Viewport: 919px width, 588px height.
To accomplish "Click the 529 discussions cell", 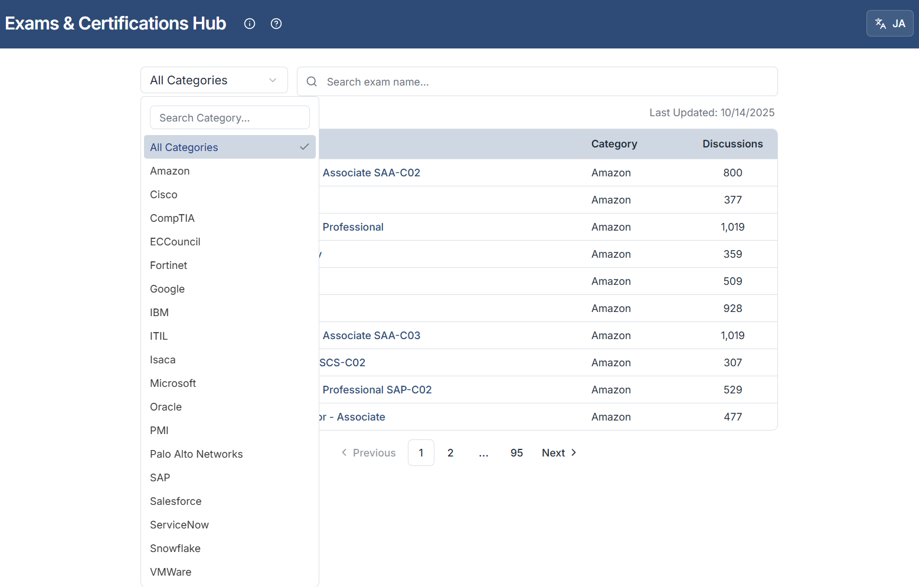I will [732, 390].
